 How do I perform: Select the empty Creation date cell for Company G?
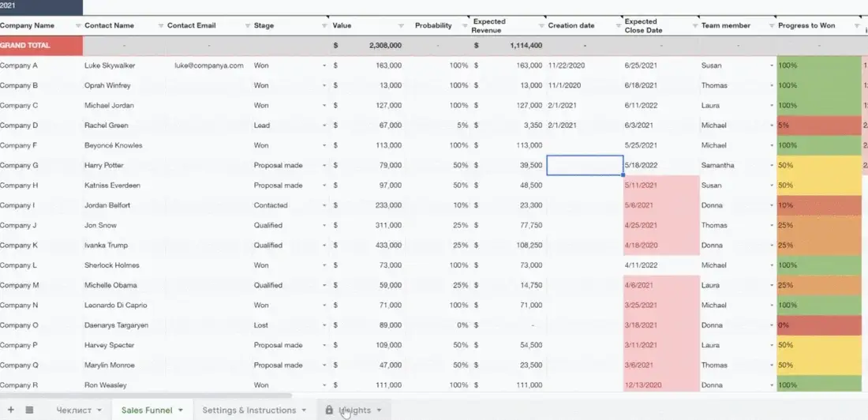coord(585,165)
